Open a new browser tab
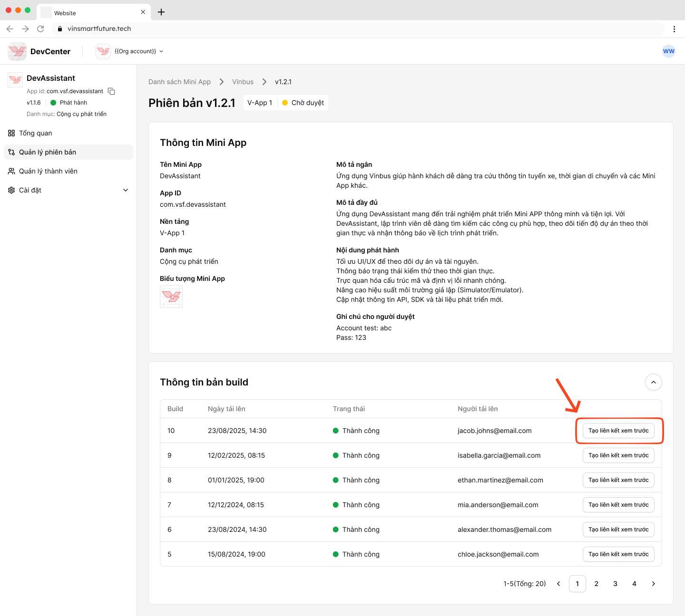This screenshot has width=685, height=616. point(161,12)
